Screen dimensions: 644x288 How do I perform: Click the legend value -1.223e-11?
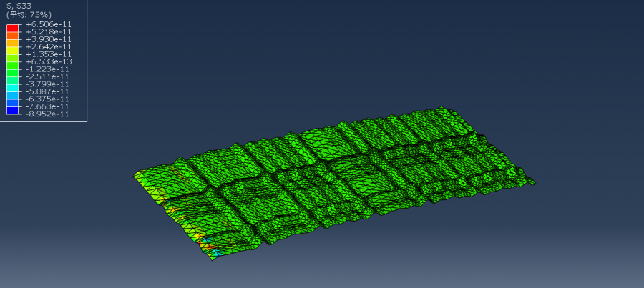pyautogui.click(x=47, y=69)
